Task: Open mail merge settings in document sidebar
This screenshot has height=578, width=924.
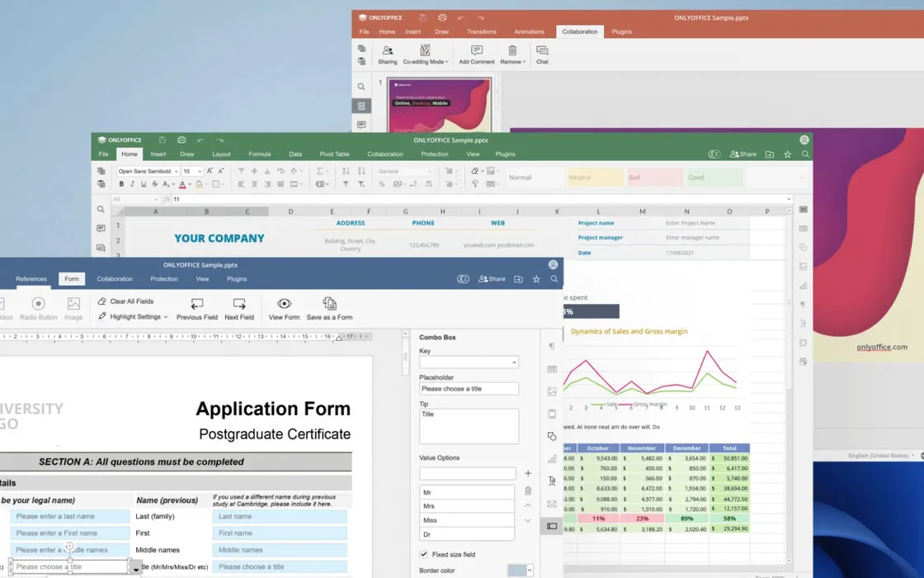Action: 552,504
